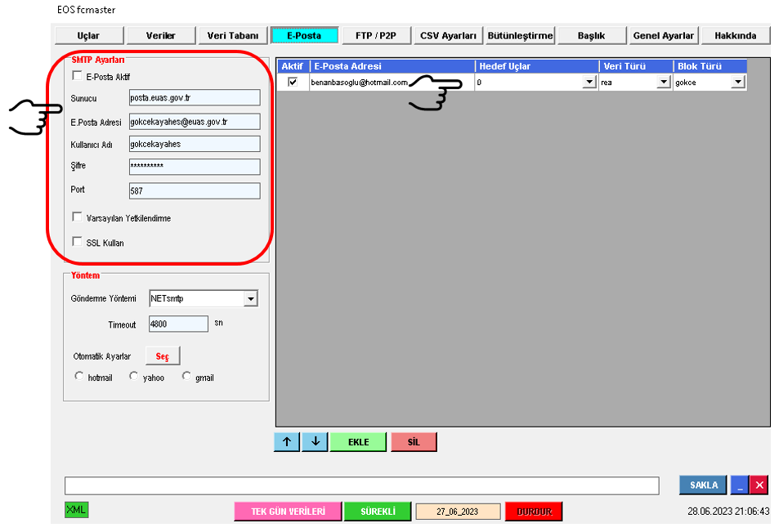Click the Port field showing 587
Screen dimensions: 779x532
pos(195,190)
